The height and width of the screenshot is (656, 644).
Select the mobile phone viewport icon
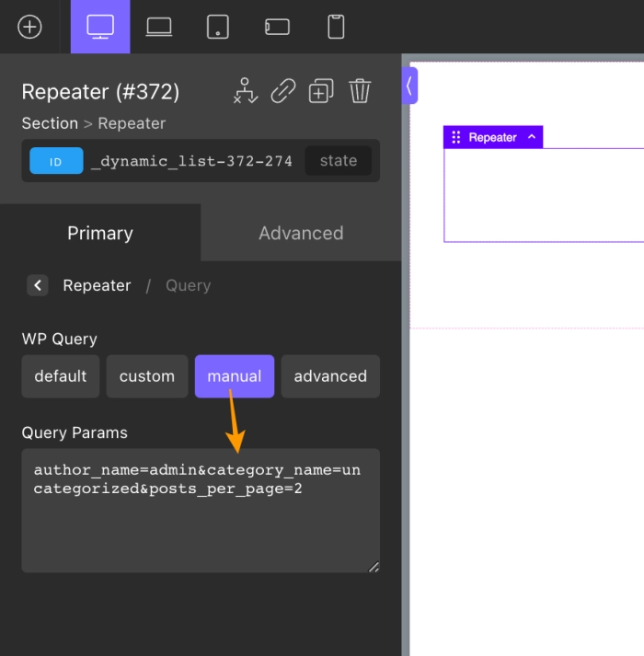(x=336, y=27)
